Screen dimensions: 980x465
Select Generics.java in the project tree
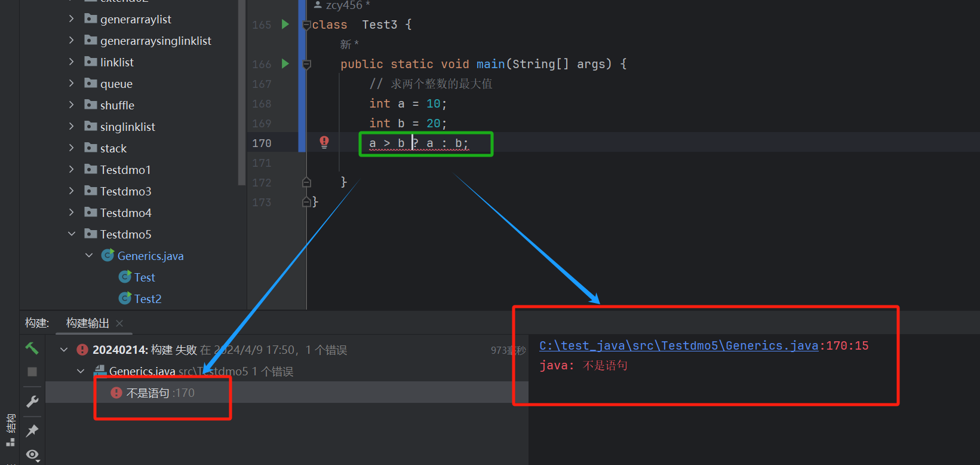coord(150,256)
